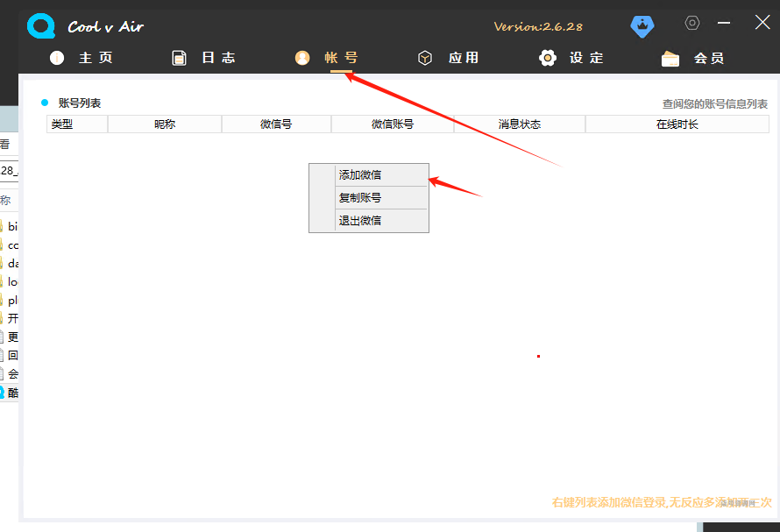780x532 pixels.
Task: Open the 应用 tab
Action: pyautogui.click(x=464, y=58)
